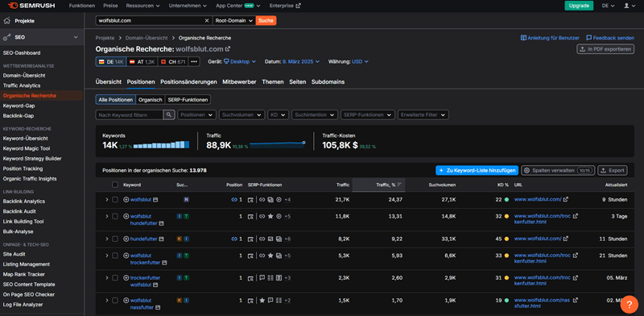644x316 pixels.
Task: Clear the wolfsblut.com search field
Action: (x=207, y=21)
